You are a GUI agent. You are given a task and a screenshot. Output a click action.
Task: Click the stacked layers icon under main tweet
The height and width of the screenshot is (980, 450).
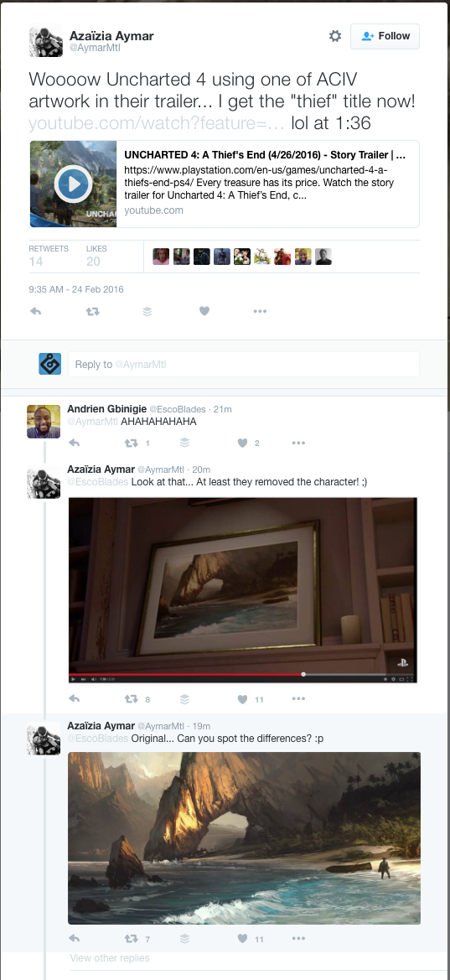pyautogui.click(x=147, y=311)
